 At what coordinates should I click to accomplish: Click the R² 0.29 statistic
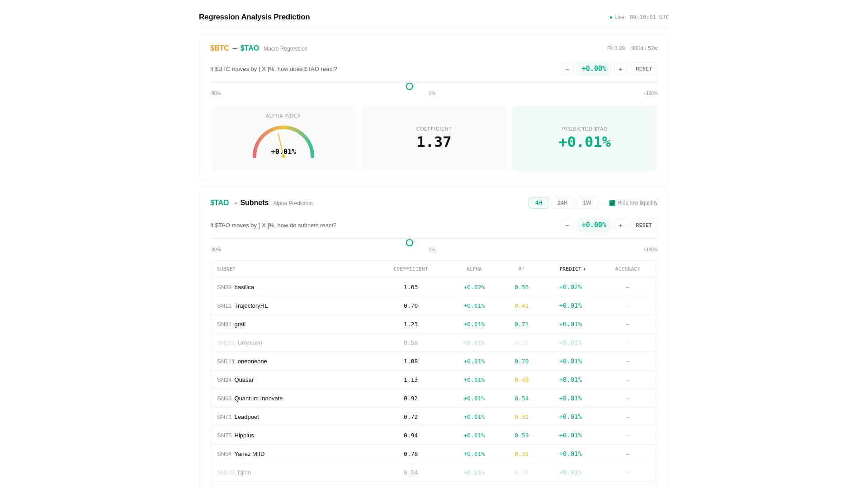[616, 48]
